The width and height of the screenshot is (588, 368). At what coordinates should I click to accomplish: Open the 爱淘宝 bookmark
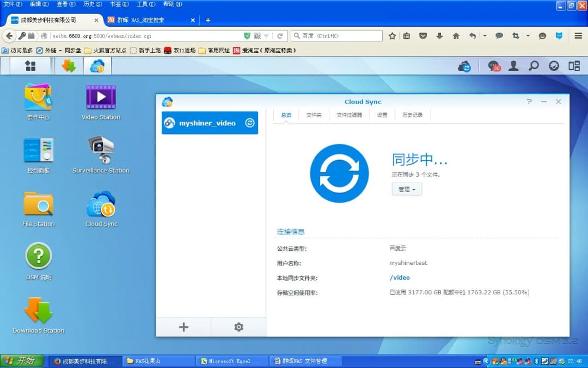click(x=265, y=50)
